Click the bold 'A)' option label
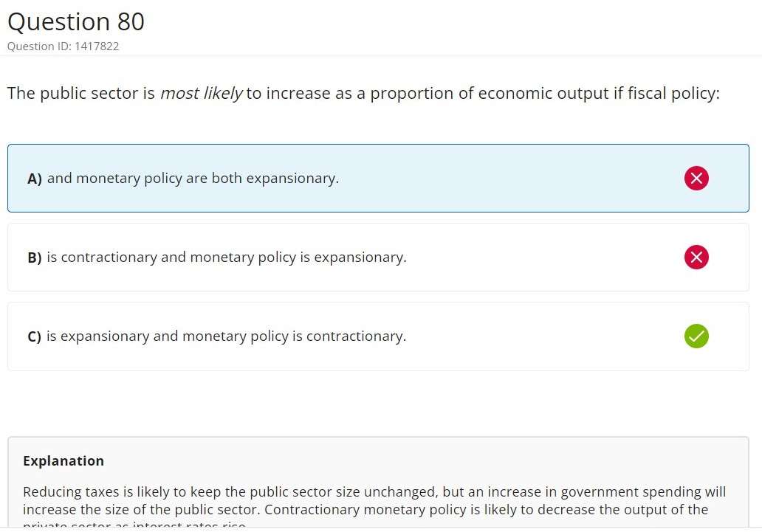The width and height of the screenshot is (762, 532). point(35,179)
